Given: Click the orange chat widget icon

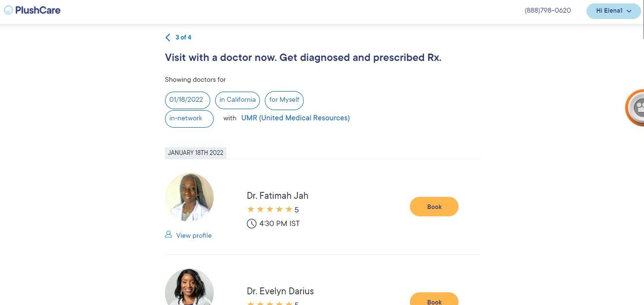Looking at the screenshot, I should [636, 107].
